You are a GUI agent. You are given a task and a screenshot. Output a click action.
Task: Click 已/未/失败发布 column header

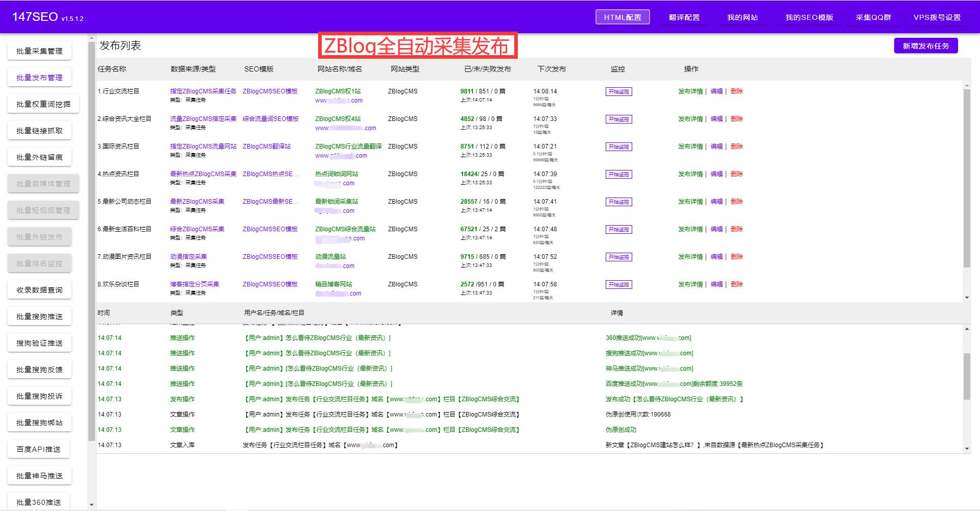(487, 69)
